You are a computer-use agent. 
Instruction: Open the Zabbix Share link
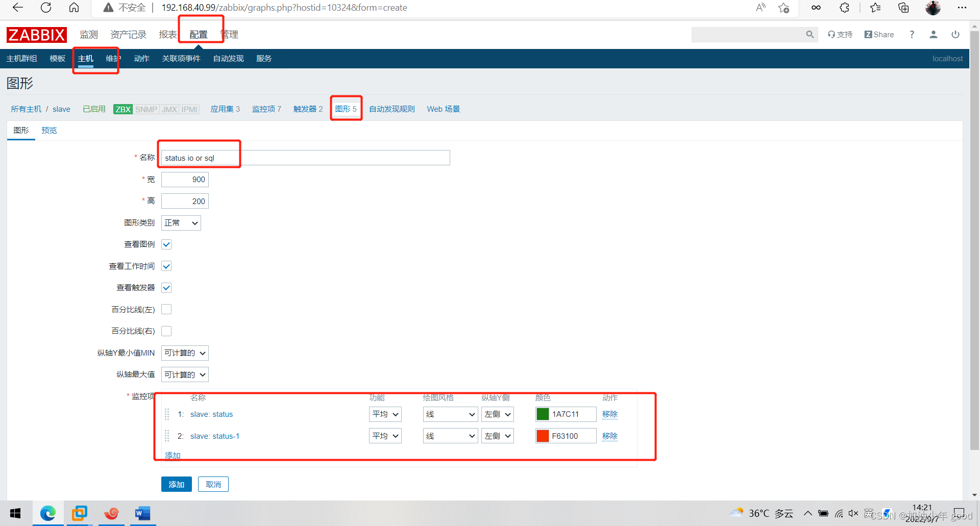879,35
